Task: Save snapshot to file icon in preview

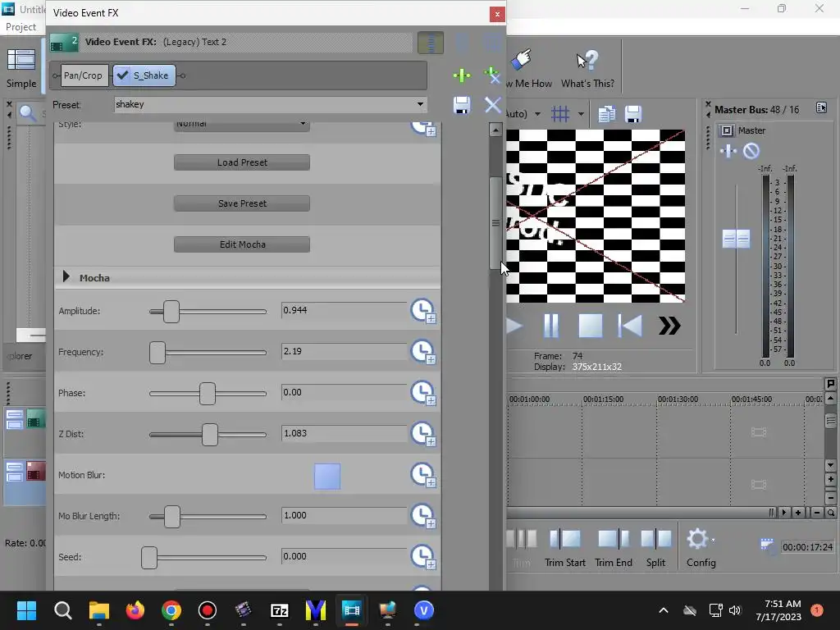Action: tap(633, 113)
